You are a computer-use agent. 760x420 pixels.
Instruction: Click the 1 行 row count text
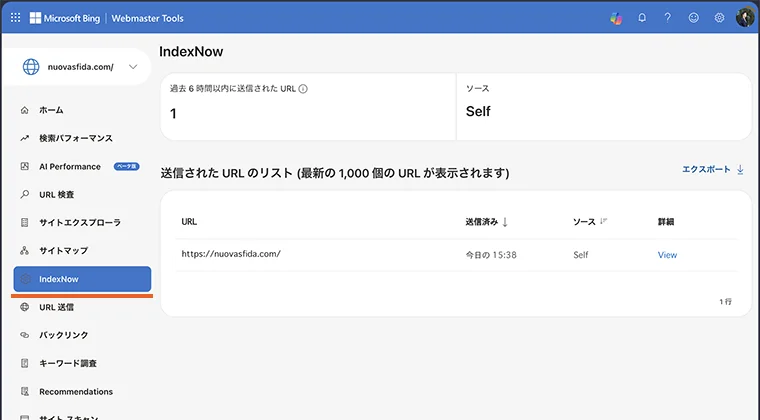click(x=725, y=301)
